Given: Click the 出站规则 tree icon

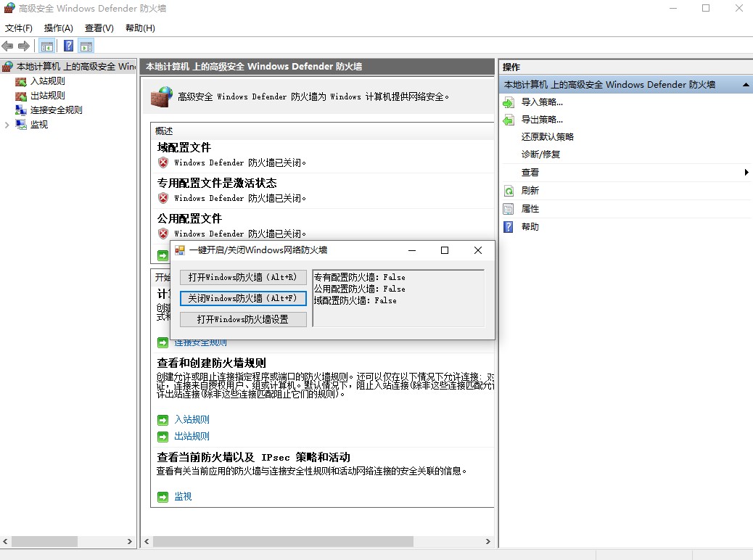Looking at the screenshot, I should pyautogui.click(x=21, y=96).
